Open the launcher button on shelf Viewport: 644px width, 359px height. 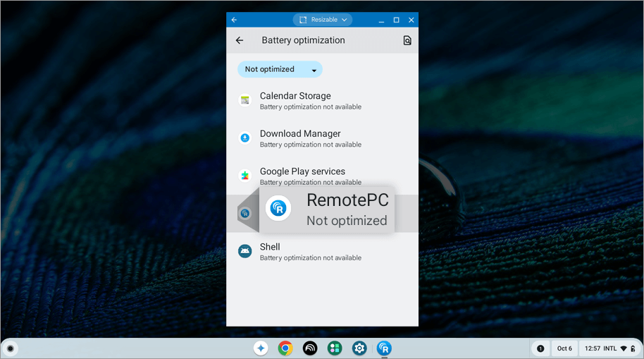tap(10, 348)
